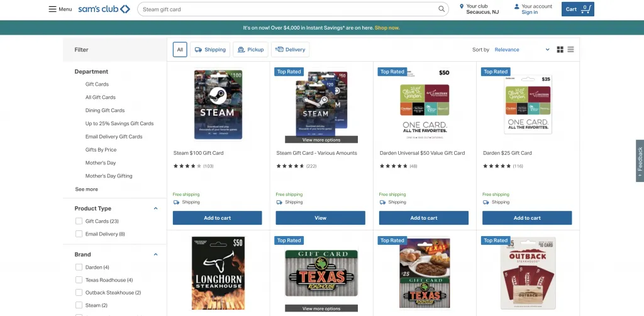
Task: Open Steam Gift Card - Various Amounts title
Action: [317, 153]
